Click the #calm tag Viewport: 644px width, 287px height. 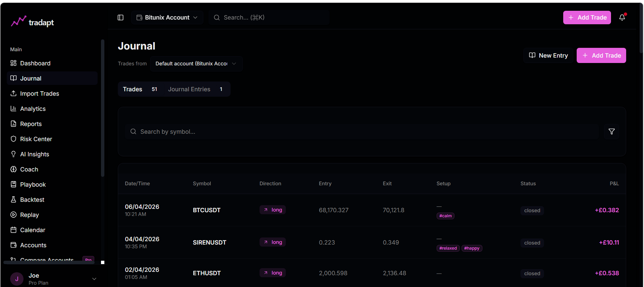pyautogui.click(x=445, y=216)
